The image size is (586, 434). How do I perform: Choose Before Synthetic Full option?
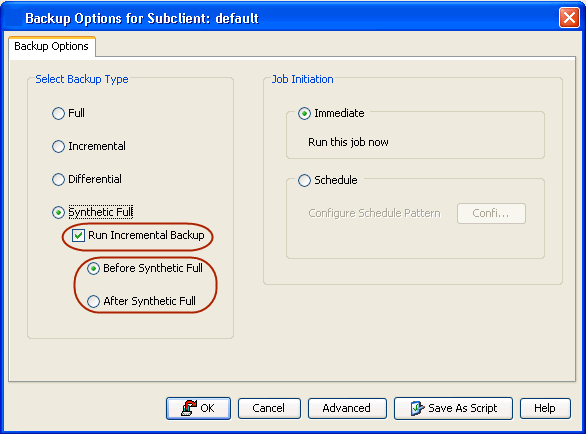pos(93,268)
